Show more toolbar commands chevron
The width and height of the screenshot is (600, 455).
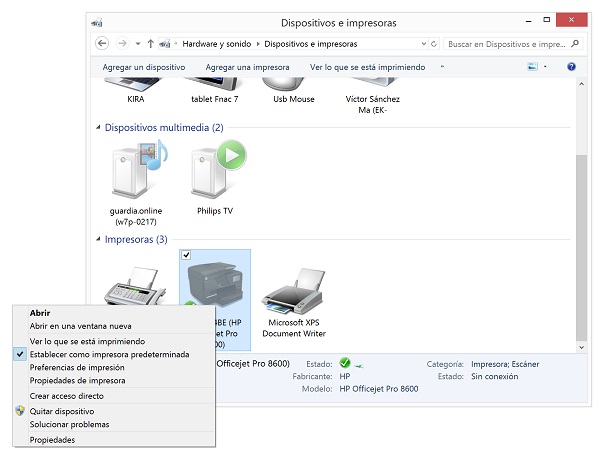point(442,67)
